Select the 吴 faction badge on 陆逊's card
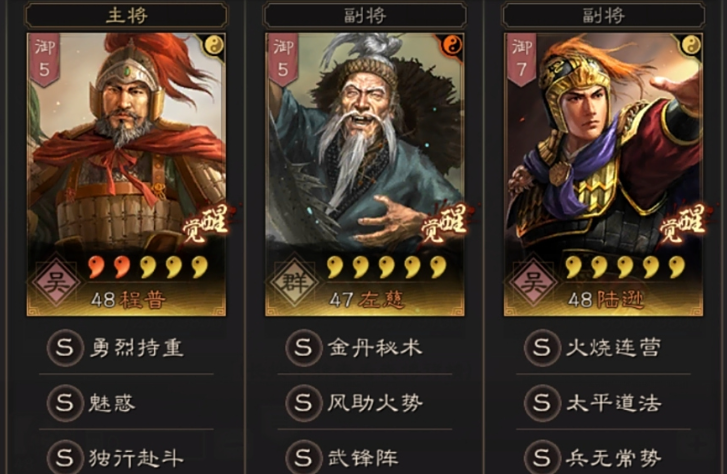This screenshot has width=727, height=474. pyautogui.click(x=533, y=281)
